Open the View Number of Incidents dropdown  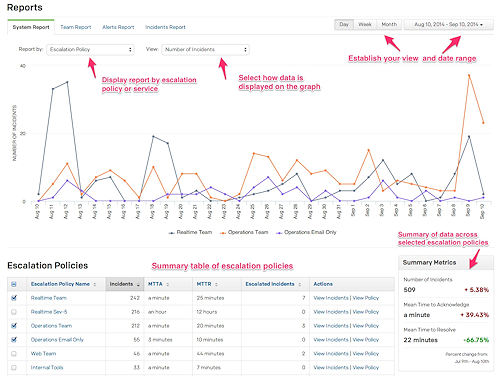point(205,49)
